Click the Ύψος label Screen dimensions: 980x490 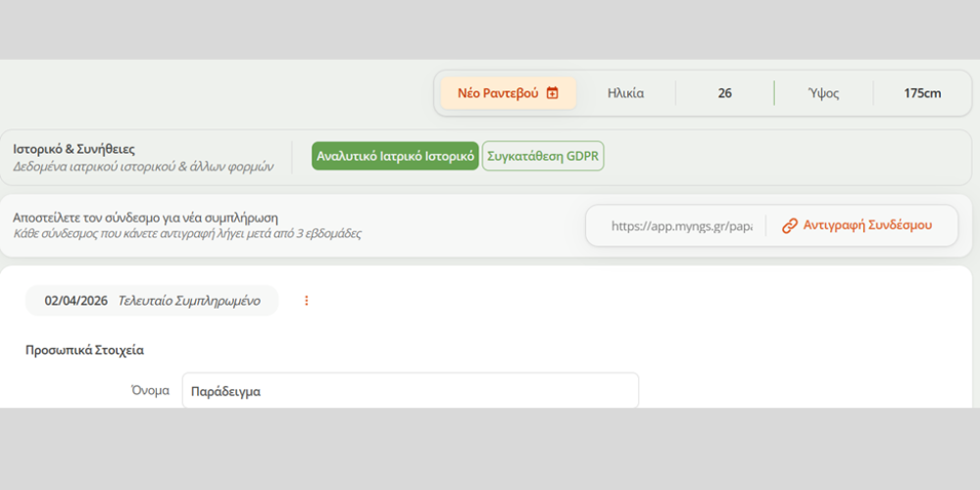(823, 93)
